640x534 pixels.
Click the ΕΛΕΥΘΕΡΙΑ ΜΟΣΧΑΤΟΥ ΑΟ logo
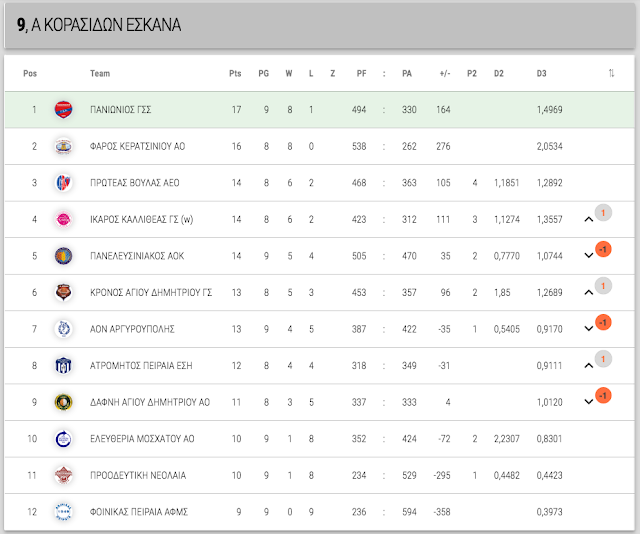63,439
